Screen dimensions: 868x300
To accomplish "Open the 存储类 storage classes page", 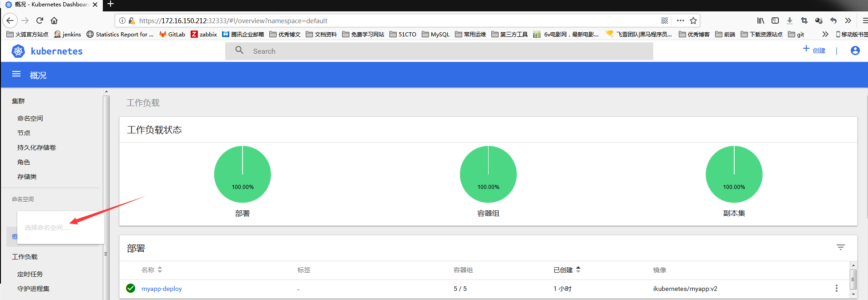I will pyautogui.click(x=27, y=177).
